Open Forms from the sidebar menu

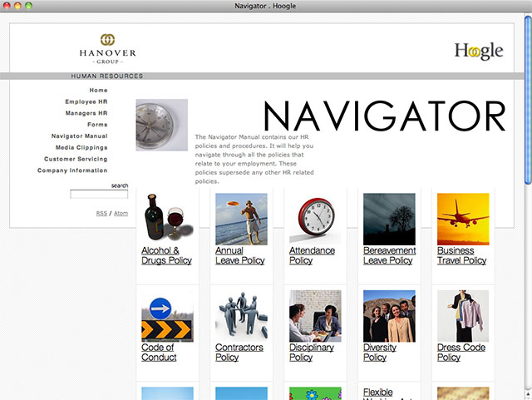[x=97, y=125]
